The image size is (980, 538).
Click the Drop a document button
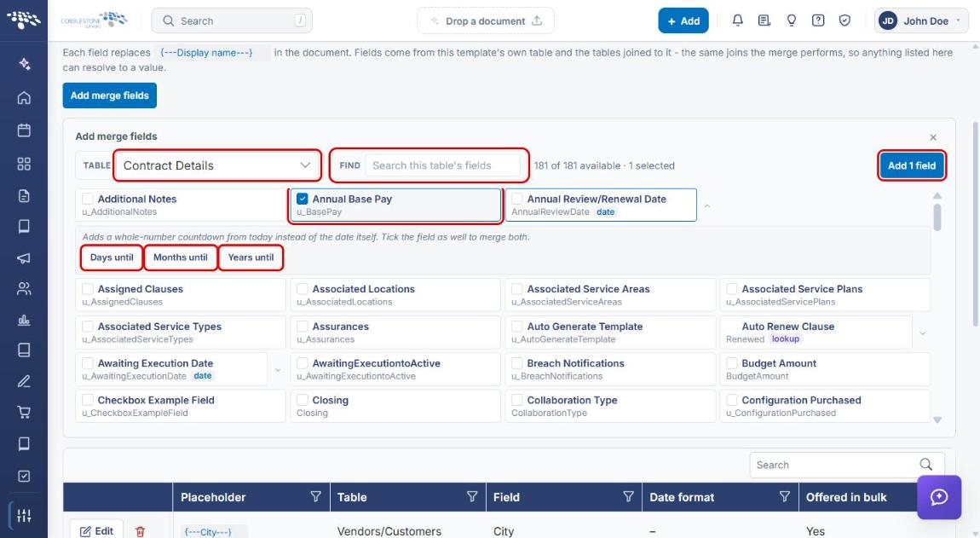(x=486, y=20)
